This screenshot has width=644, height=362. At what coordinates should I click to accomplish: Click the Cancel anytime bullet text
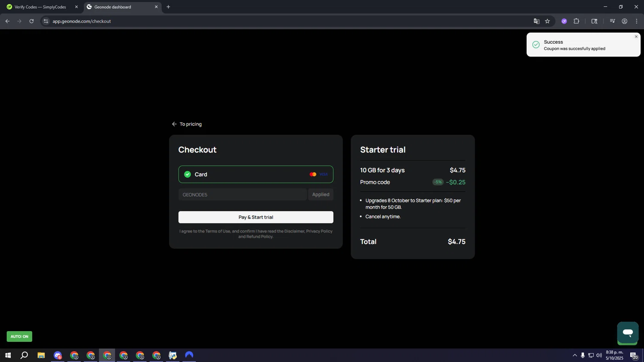tap(383, 217)
